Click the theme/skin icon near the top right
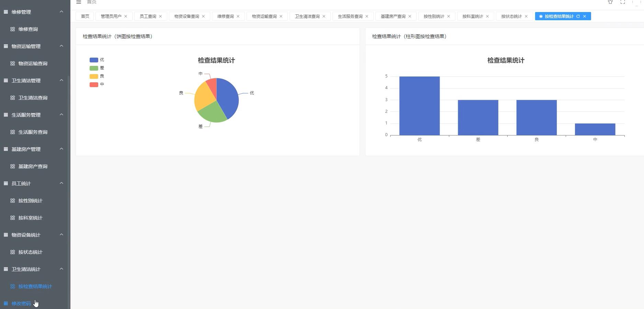644x309 pixels. pos(610,2)
